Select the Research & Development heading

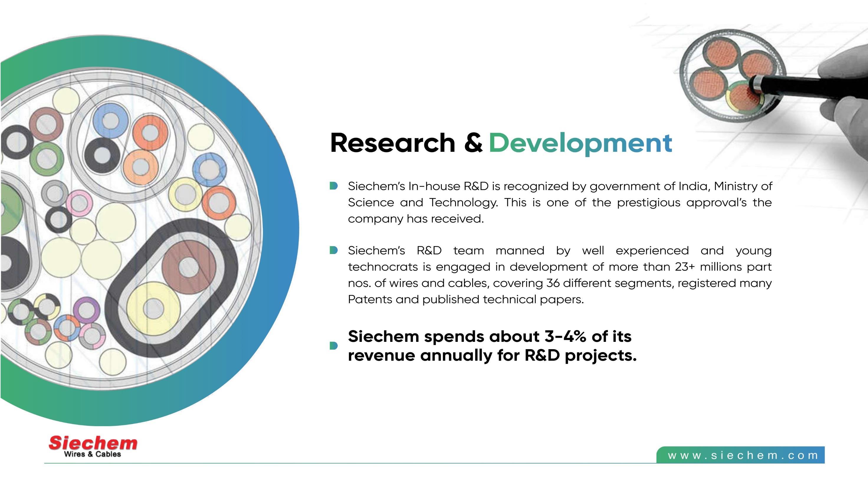[501, 144]
